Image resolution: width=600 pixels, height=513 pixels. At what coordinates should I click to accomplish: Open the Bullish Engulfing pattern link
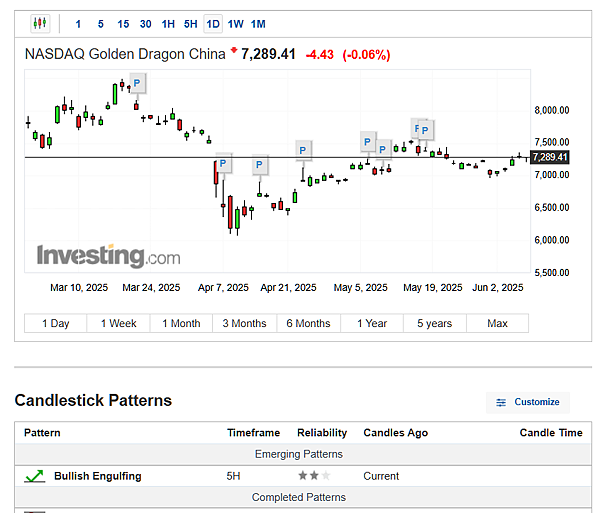click(x=97, y=476)
